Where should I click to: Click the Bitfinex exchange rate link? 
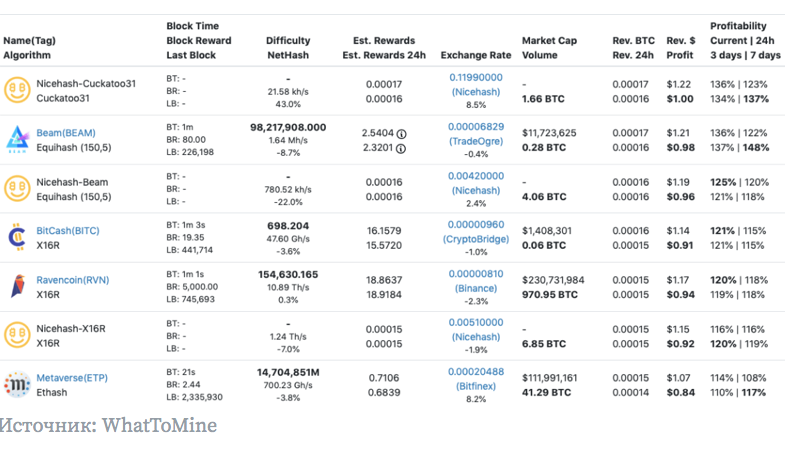point(476,386)
